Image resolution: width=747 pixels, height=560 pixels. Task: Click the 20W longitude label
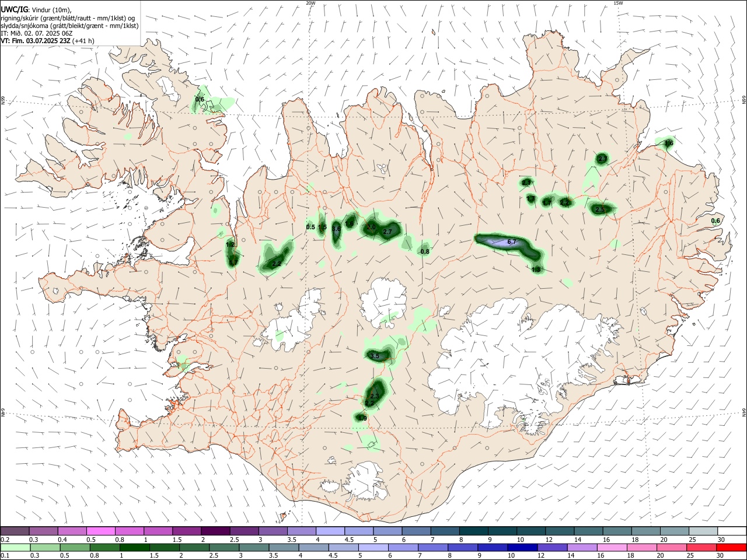310,3
